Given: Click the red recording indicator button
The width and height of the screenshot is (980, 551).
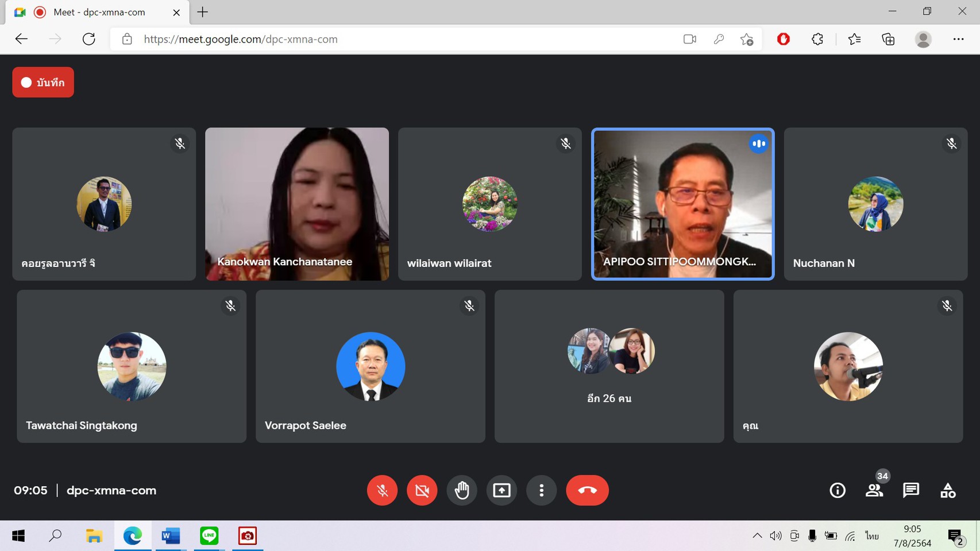Looking at the screenshot, I should click(x=43, y=82).
